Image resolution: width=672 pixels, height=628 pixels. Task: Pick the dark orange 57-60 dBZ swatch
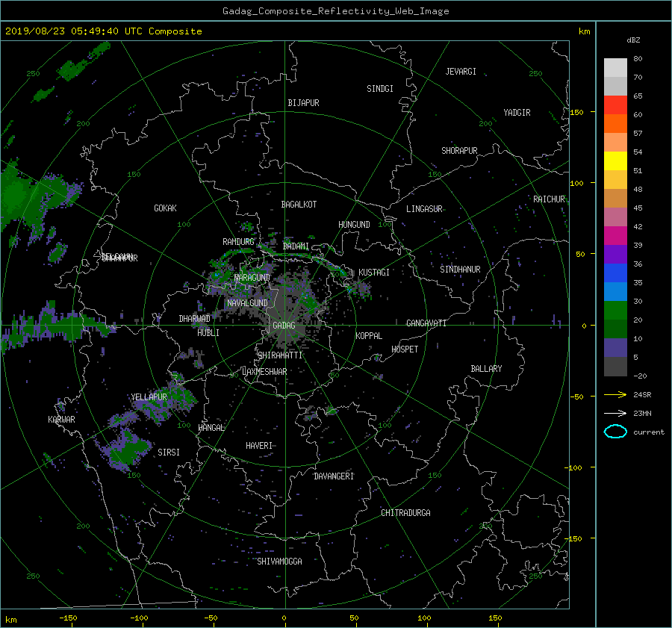[615, 124]
